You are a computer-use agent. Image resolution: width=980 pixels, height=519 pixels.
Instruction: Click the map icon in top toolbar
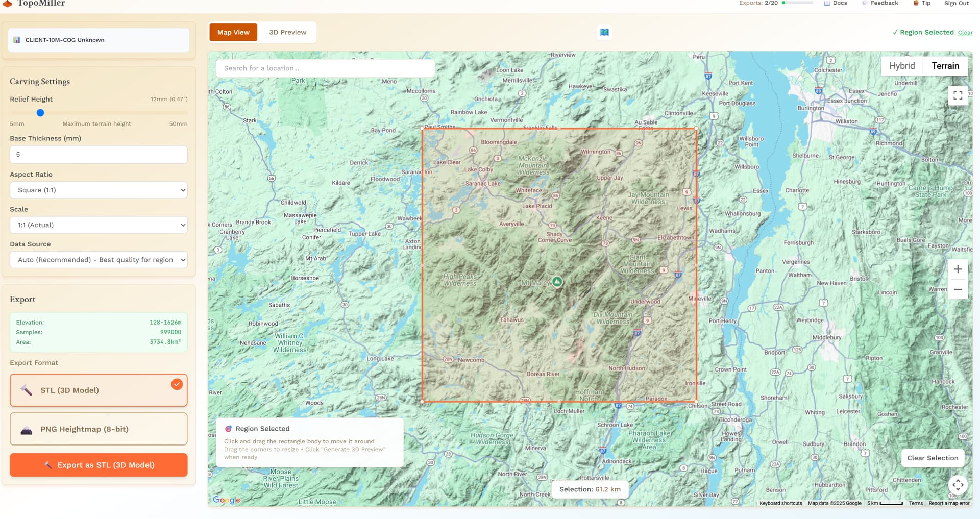pos(604,32)
